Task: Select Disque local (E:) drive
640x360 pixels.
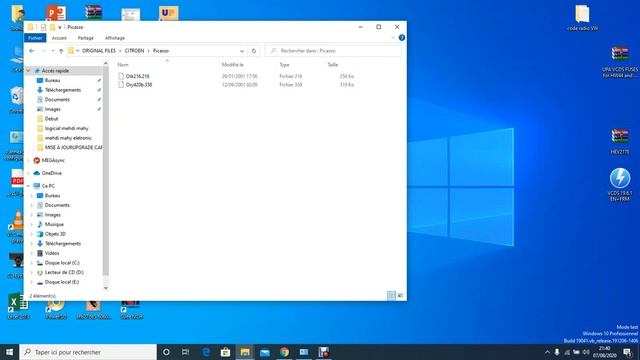Action: click(62, 282)
